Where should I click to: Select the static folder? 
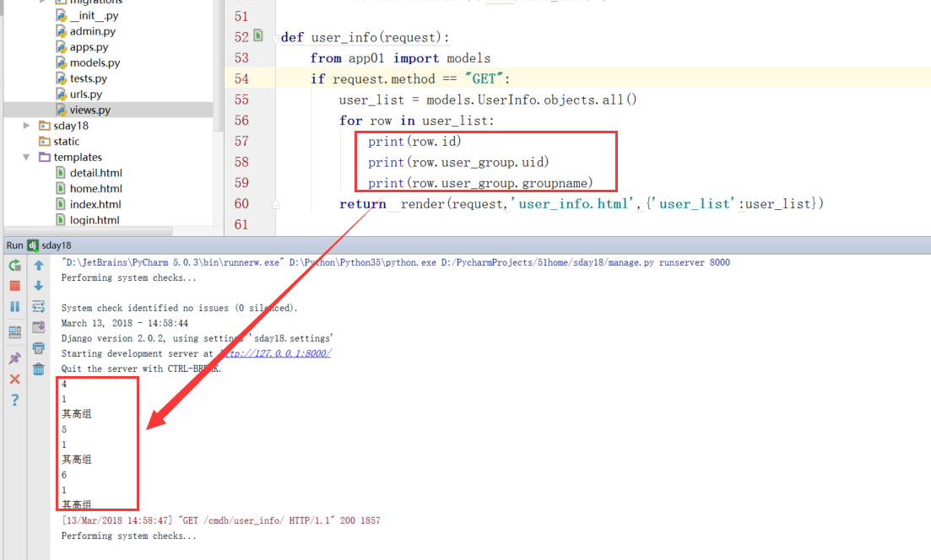[x=66, y=141]
